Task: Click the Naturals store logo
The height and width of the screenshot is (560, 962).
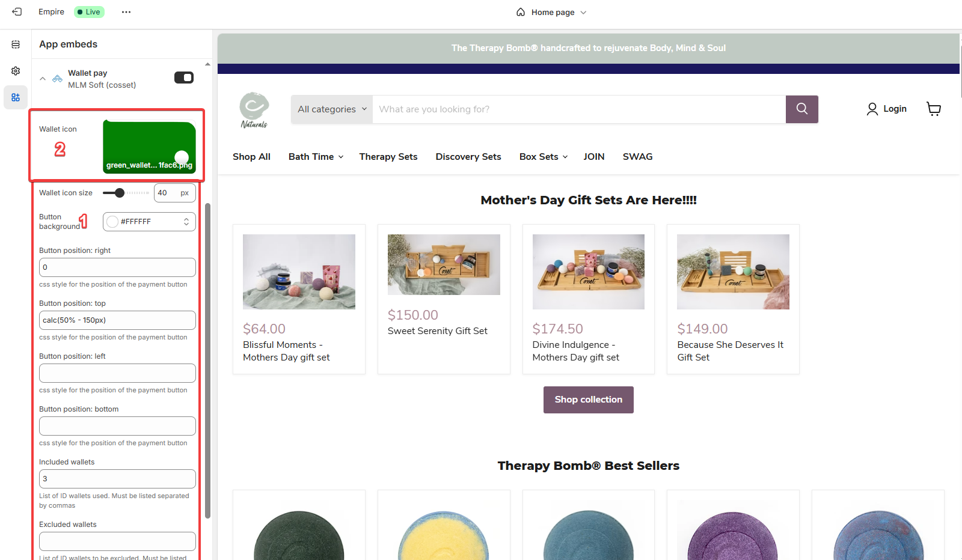Action: 254,110
